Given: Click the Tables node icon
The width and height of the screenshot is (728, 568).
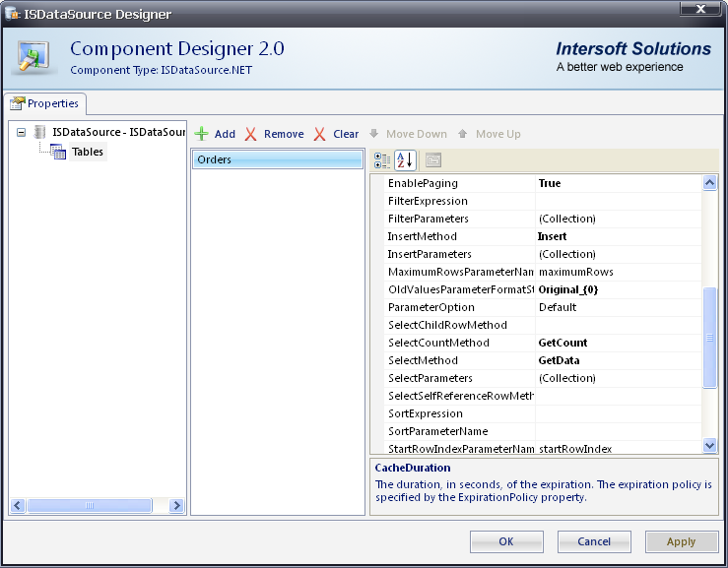Looking at the screenshot, I should (x=58, y=152).
